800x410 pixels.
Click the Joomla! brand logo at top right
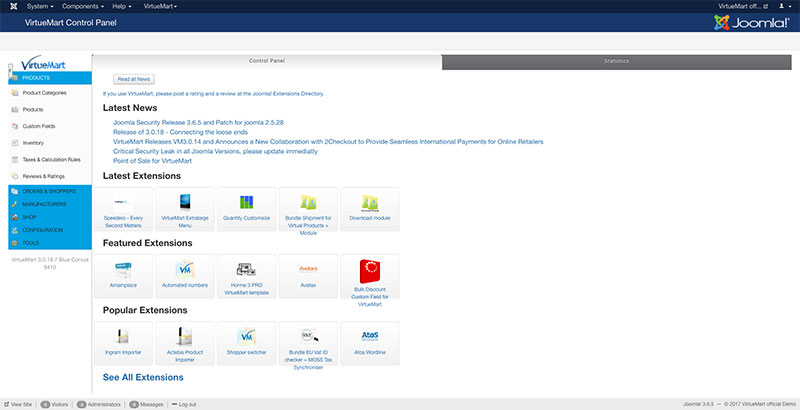click(752, 22)
